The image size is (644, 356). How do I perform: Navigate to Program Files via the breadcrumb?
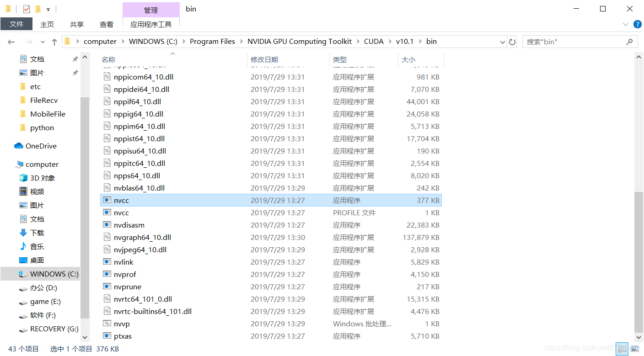pos(212,42)
